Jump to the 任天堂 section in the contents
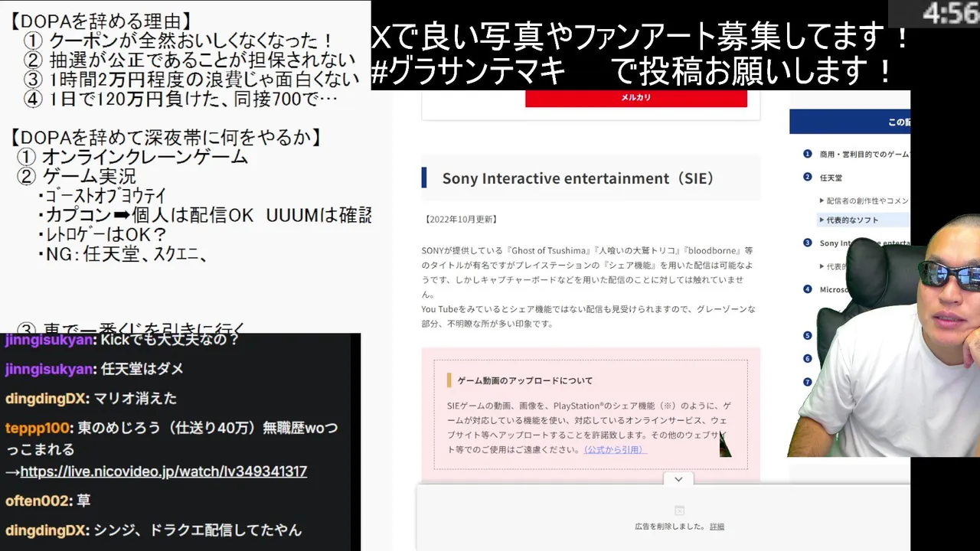The width and height of the screenshot is (980, 551). 831,178
